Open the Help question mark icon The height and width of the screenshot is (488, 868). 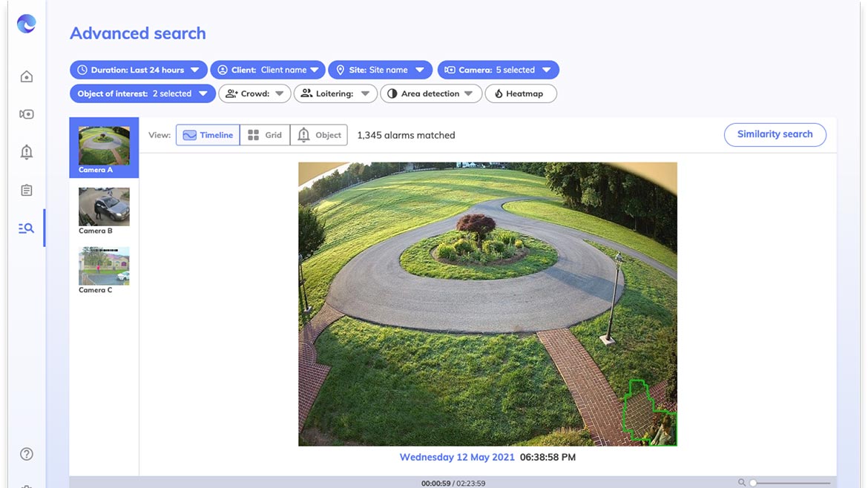click(27, 454)
